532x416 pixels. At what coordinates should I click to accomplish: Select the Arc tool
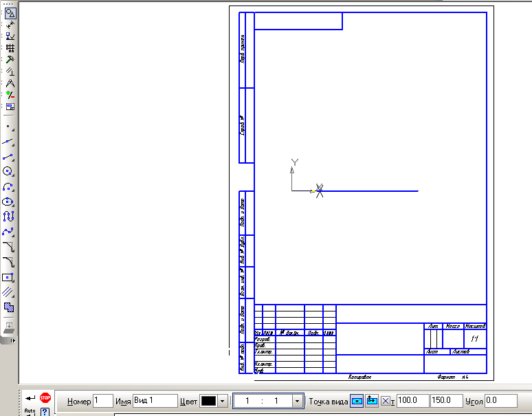click(8, 186)
